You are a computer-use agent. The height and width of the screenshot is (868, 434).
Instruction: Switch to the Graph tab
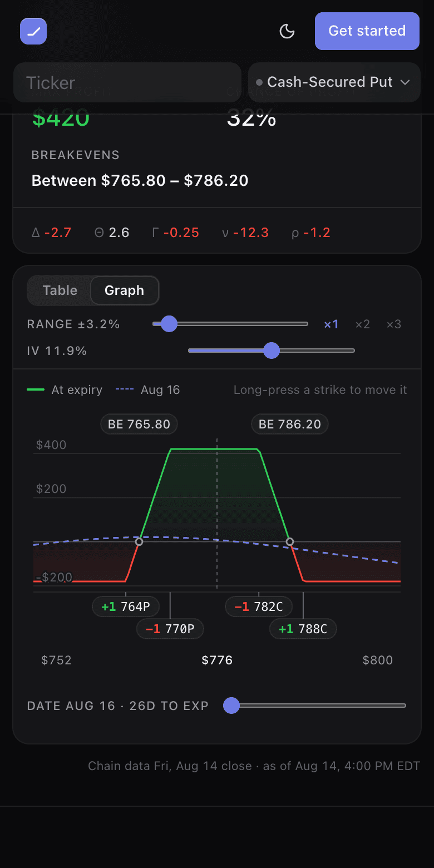(125, 290)
